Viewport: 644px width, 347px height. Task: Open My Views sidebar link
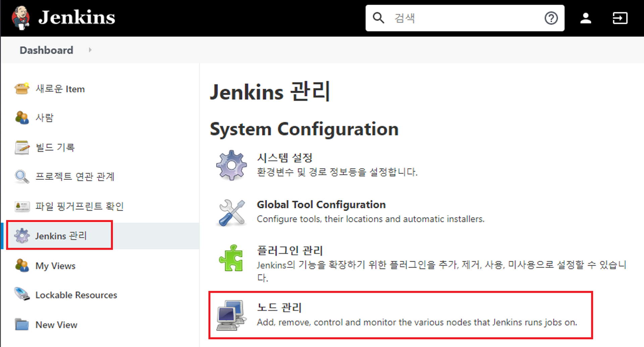click(x=55, y=266)
